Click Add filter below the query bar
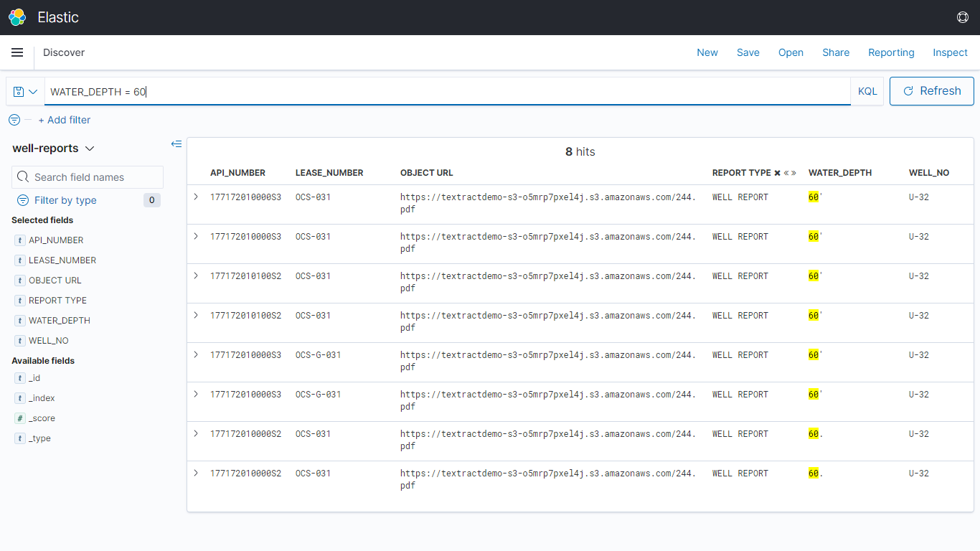 coord(65,120)
